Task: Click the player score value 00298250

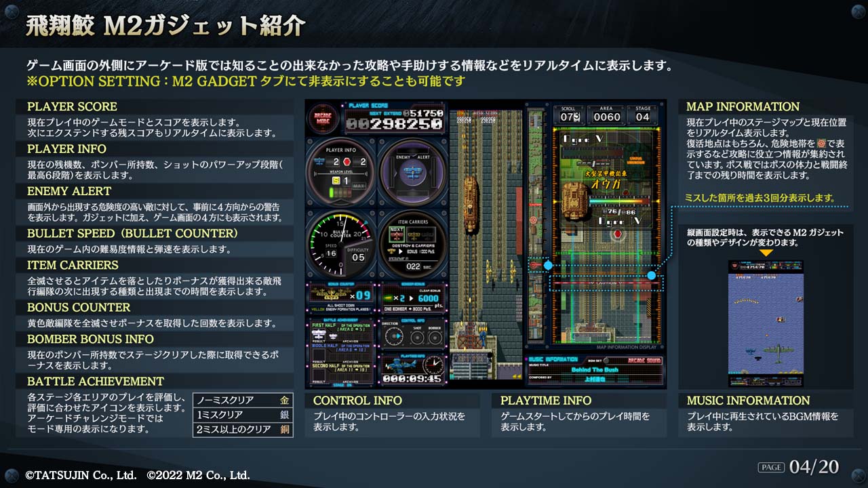Action: 394,125
